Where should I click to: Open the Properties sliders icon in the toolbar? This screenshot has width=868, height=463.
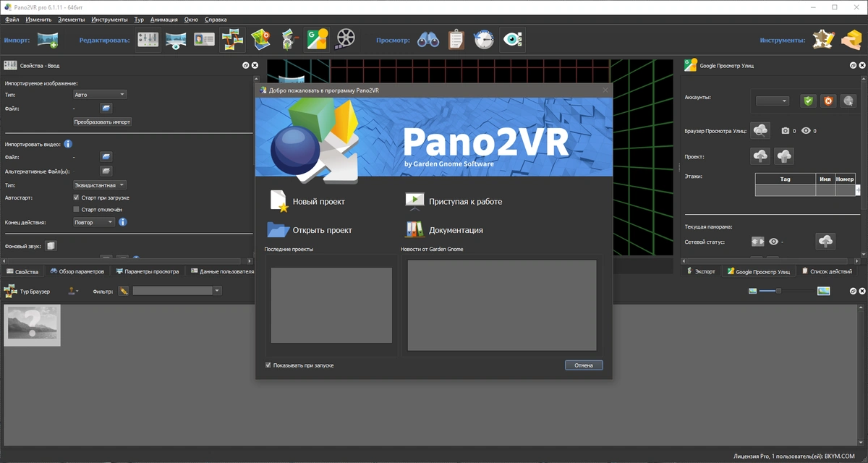(148, 40)
